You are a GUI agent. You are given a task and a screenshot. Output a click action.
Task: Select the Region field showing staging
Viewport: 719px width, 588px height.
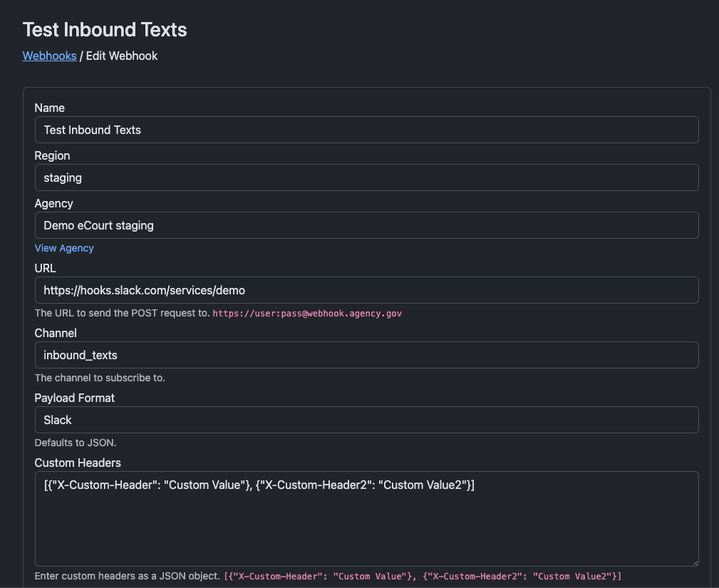point(367,177)
